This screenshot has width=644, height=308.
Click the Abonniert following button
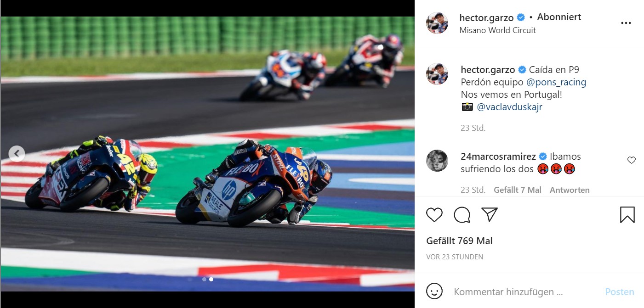(559, 17)
